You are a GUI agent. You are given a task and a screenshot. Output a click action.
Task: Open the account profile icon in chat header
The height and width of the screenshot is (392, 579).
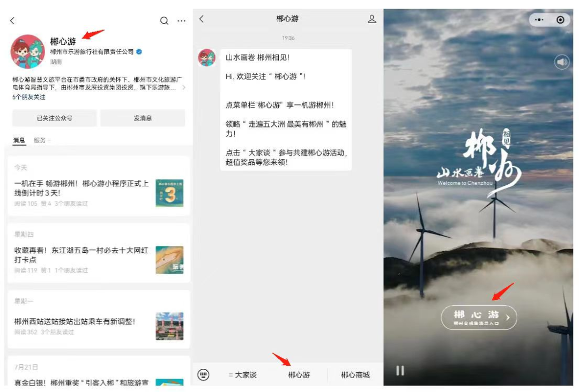(x=372, y=19)
